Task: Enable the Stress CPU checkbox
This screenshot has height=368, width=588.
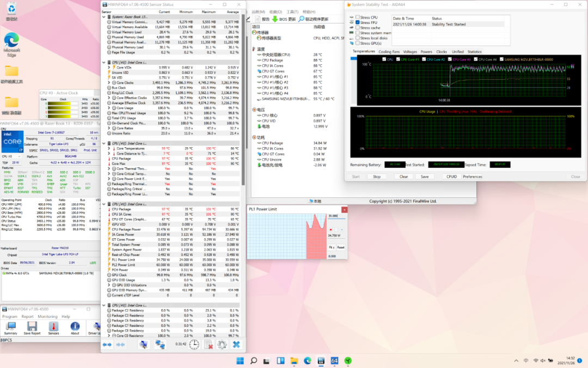Action: [358, 17]
